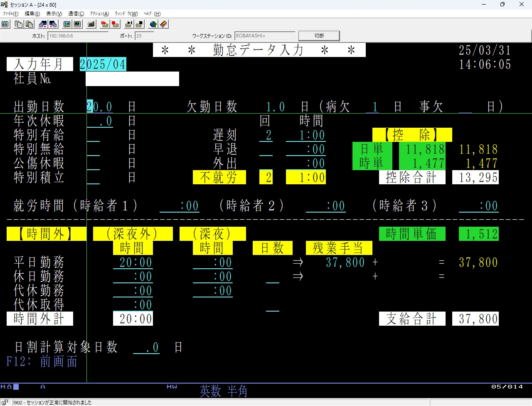Open the アクション(A) menu
Viewport: 532px width, 406px height.
click(99, 14)
